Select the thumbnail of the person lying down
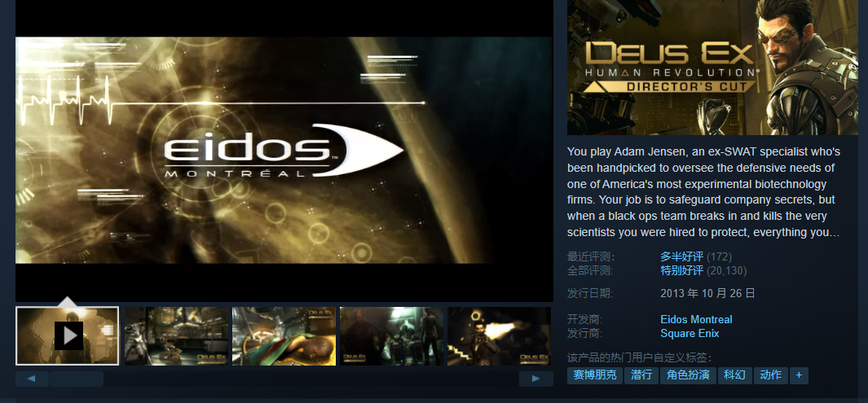868x403 pixels. pyautogui.click(x=284, y=335)
